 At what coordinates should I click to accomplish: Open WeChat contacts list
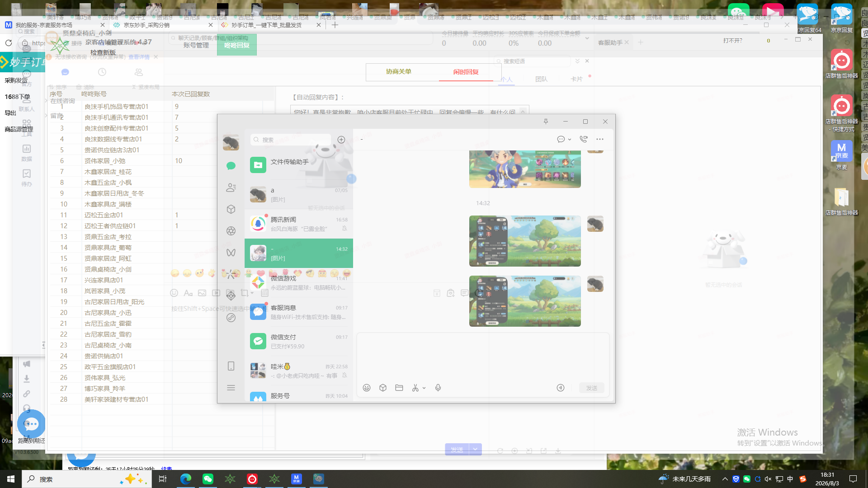(231, 188)
